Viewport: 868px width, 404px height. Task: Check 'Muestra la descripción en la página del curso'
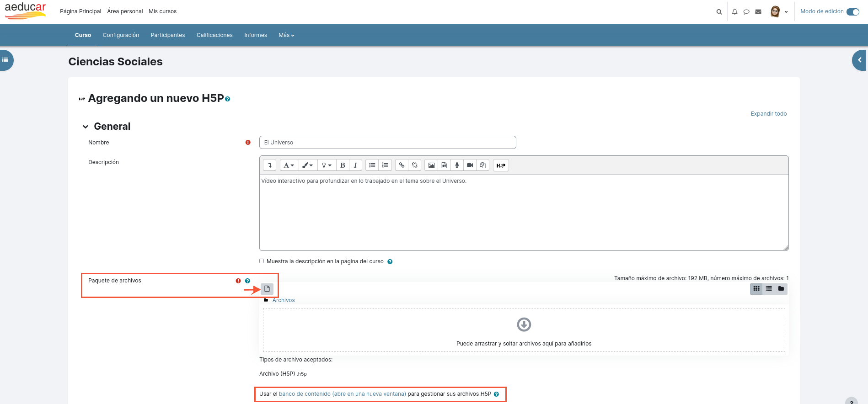tap(262, 261)
